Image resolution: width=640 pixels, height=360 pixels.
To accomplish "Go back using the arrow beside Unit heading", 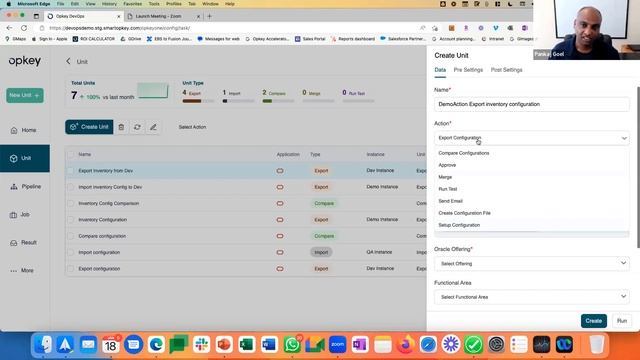I will pyautogui.click(x=68, y=61).
